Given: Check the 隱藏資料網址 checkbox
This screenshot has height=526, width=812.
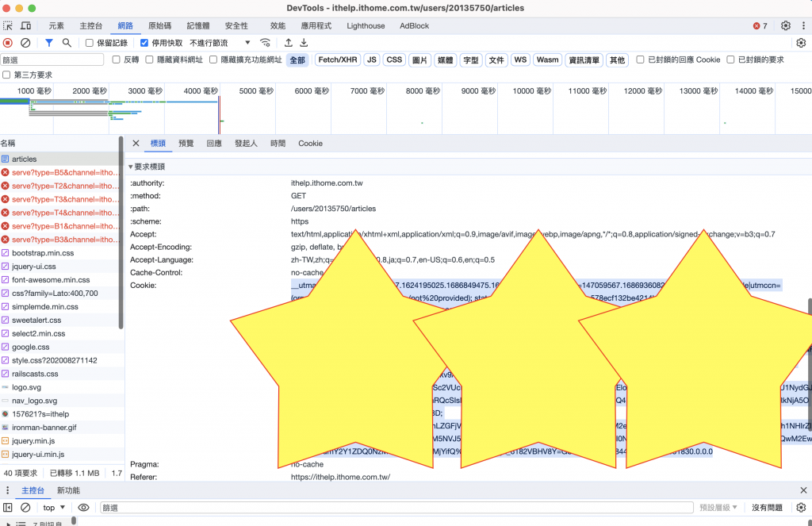Looking at the screenshot, I should click(149, 60).
